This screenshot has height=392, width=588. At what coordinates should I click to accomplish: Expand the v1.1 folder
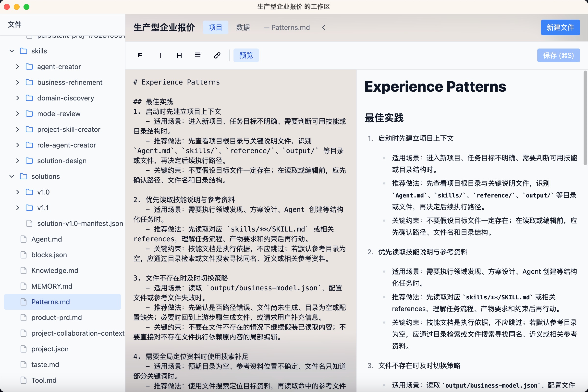click(x=17, y=208)
